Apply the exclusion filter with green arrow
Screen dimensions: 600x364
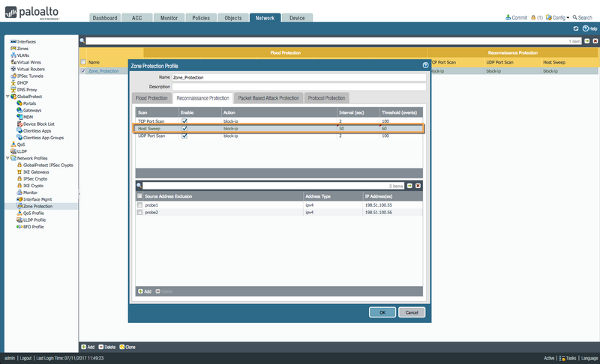point(409,185)
